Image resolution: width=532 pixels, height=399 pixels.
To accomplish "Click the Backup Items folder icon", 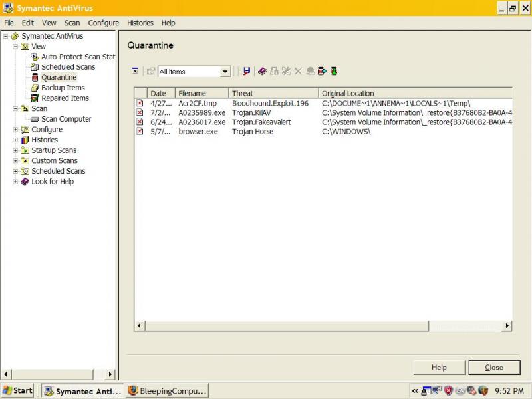I will (x=35, y=88).
